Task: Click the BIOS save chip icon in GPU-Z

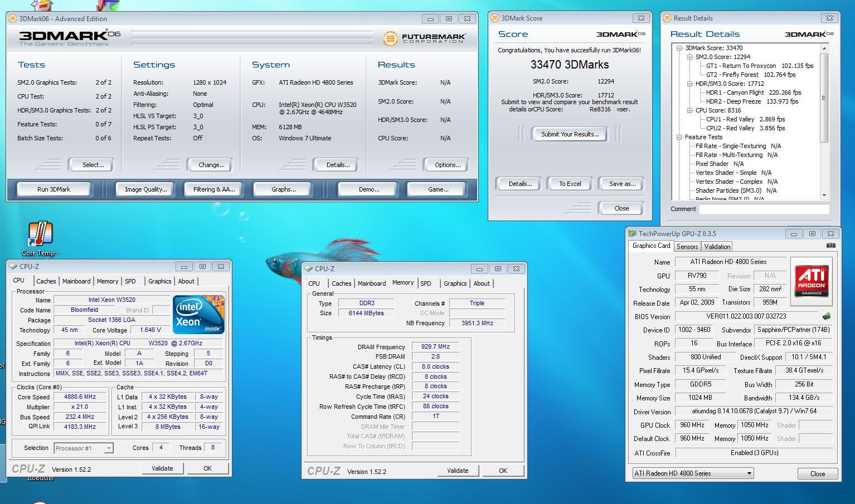Action: click(x=827, y=316)
